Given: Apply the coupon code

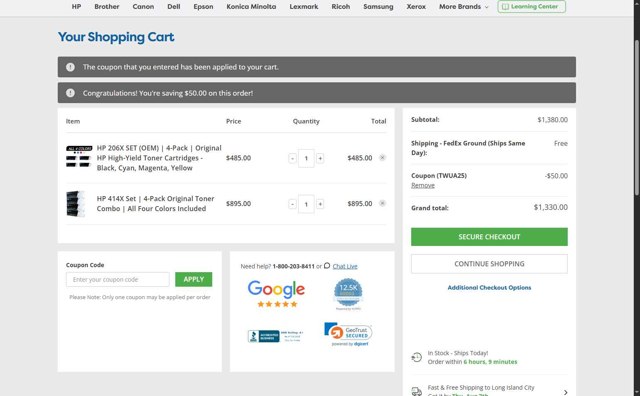Looking at the screenshot, I should coord(193,279).
